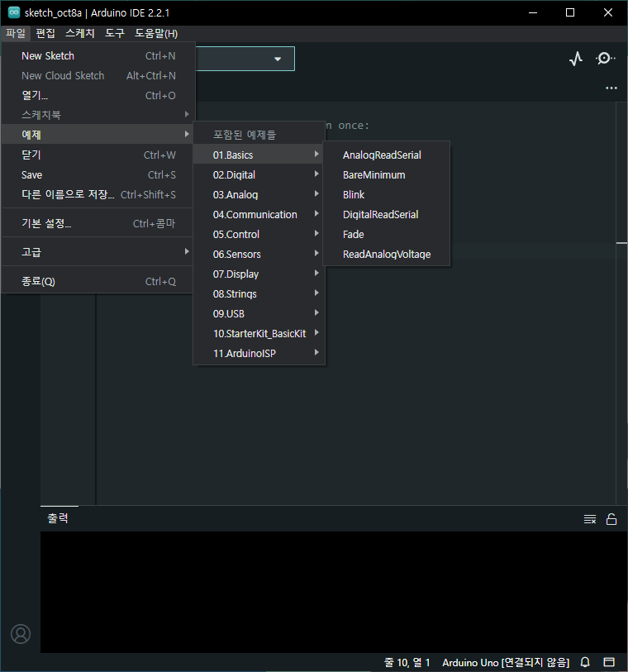Image resolution: width=628 pixels, height=672 pixels.
Task: Open the 도구 menu
Action: click(x=115, y=33)
